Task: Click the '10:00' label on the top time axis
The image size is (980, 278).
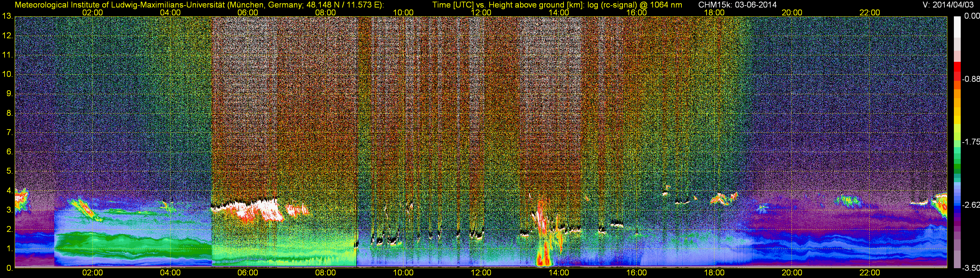Action: point(403,12)
